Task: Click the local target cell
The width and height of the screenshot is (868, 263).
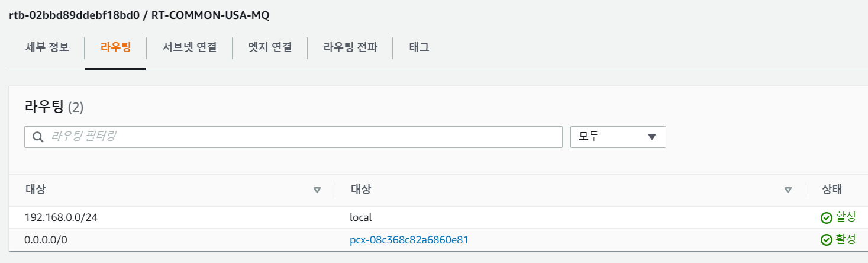Action: [361, 217]
